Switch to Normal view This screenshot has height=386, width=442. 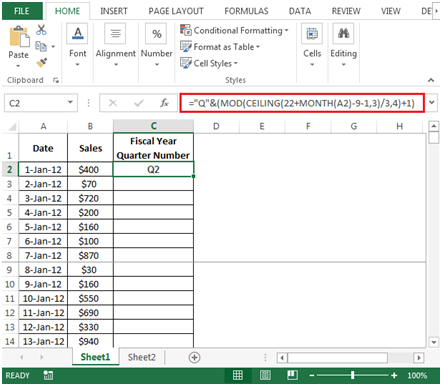(x=238, y=375)
